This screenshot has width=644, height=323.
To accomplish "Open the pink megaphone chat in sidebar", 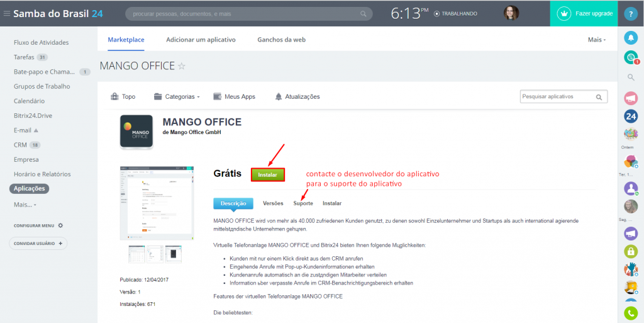I will pos(631,98).
